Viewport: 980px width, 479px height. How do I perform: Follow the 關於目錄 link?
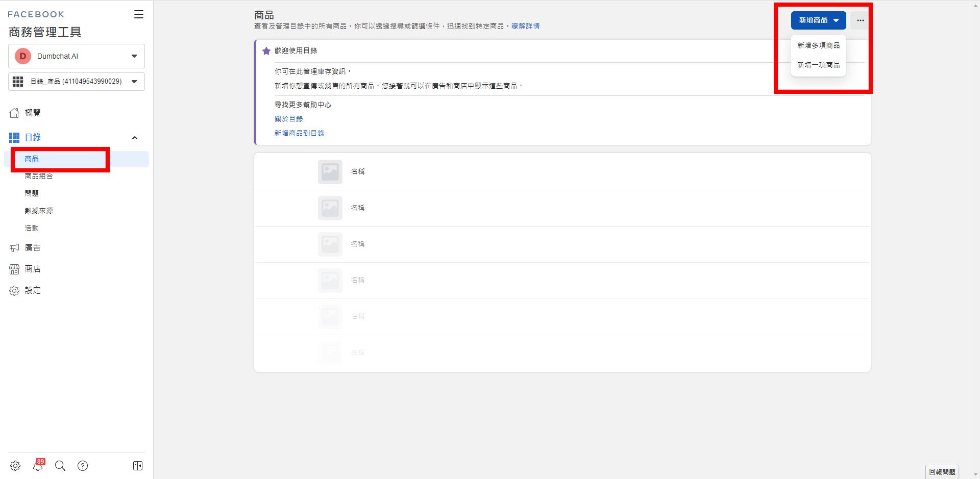coord(288,119)
